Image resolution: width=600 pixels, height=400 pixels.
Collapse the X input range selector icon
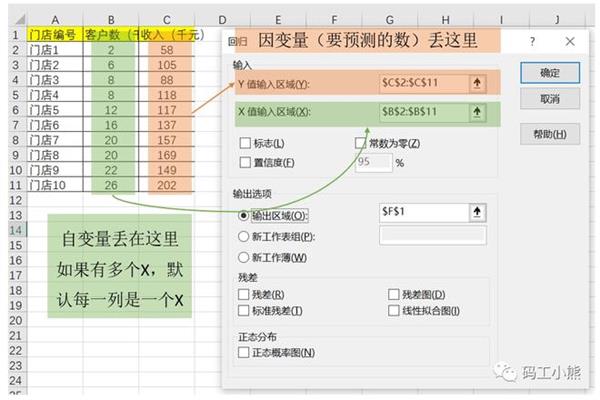[477, 112]
